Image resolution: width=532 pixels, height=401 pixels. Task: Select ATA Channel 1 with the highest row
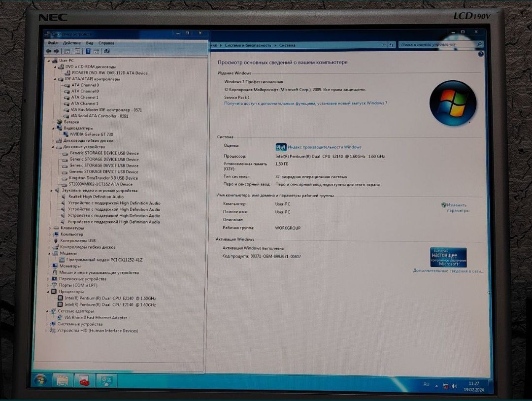click(85, 98)
